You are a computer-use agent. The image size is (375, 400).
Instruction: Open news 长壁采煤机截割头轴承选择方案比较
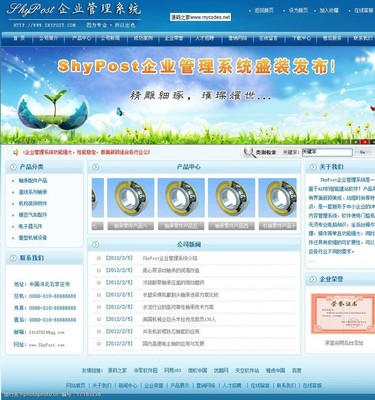click(x=180, y=295)
